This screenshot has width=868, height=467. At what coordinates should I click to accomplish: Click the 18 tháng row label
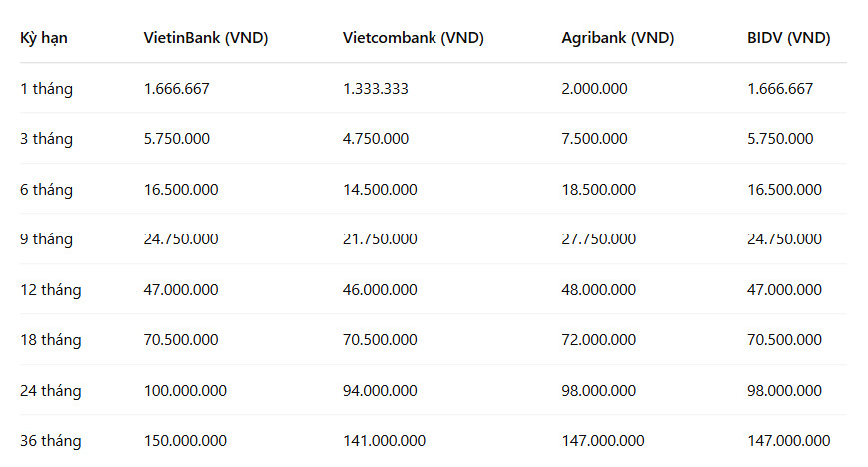51,340
